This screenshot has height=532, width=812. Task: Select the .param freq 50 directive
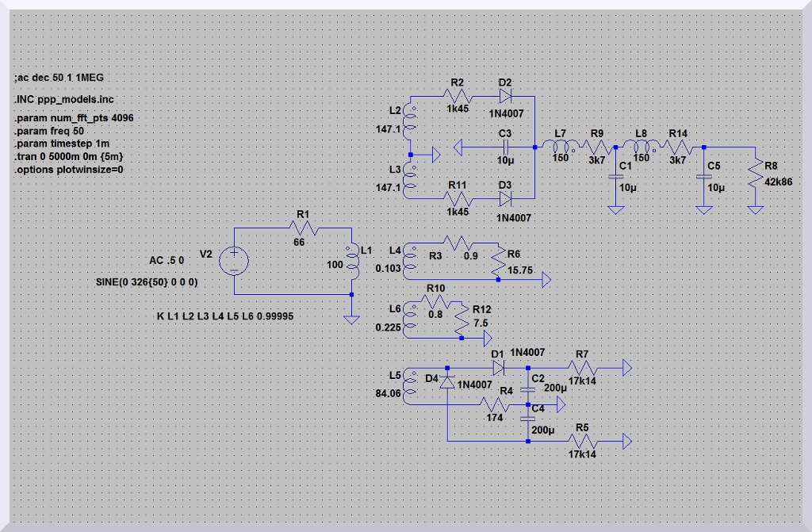click(48, 131)
